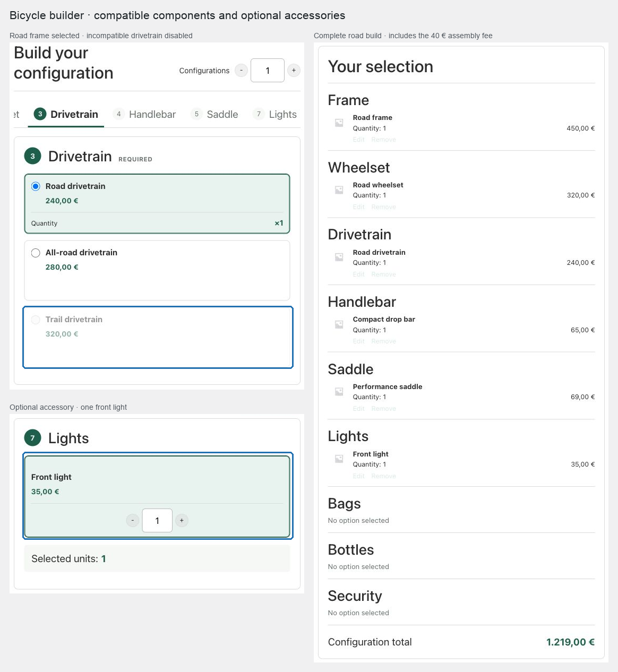Edit the Compact drop bar entry
The height and width of the screenshot is (672, 618).
[x=359, y=341]
